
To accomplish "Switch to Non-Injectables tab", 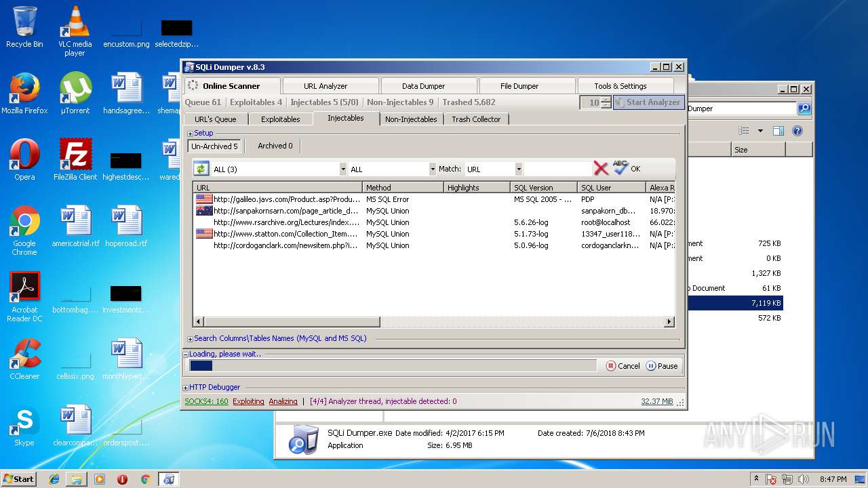I will coord(411,119).
